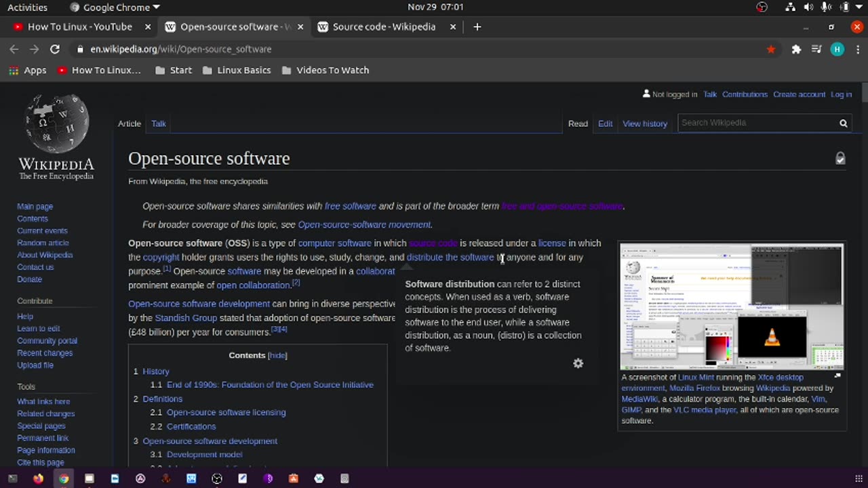
Task: Launch Firefox from the bottom dock
Action: pos(38,479)
